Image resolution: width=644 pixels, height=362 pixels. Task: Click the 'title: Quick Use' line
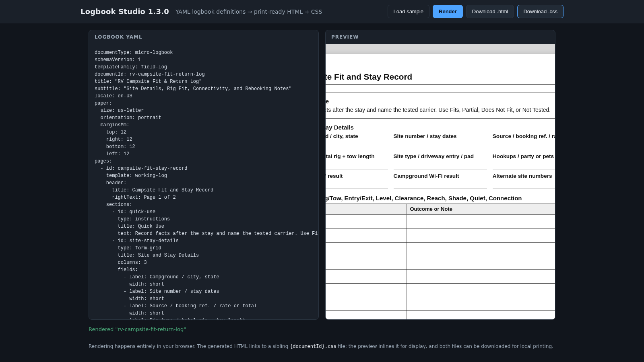[141, 226]
